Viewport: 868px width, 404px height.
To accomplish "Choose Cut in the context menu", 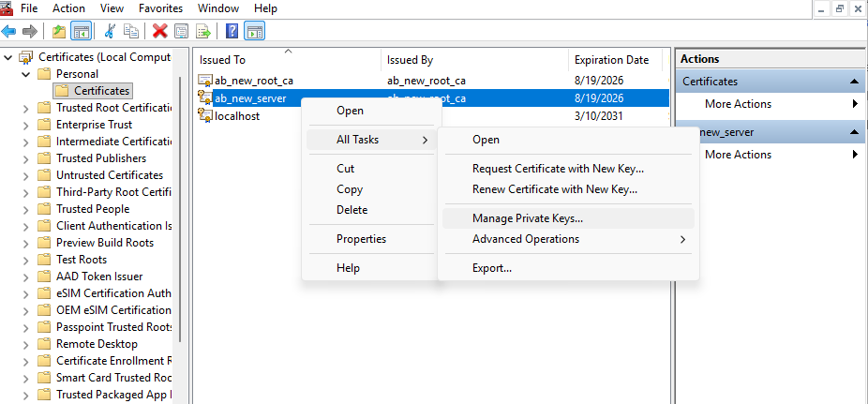I will (371, 168).
